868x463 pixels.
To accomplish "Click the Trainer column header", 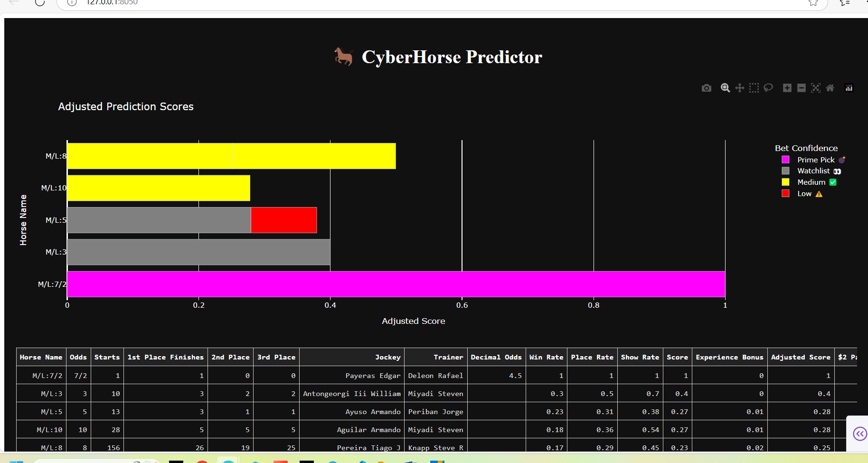I will [x=436, y=357].
